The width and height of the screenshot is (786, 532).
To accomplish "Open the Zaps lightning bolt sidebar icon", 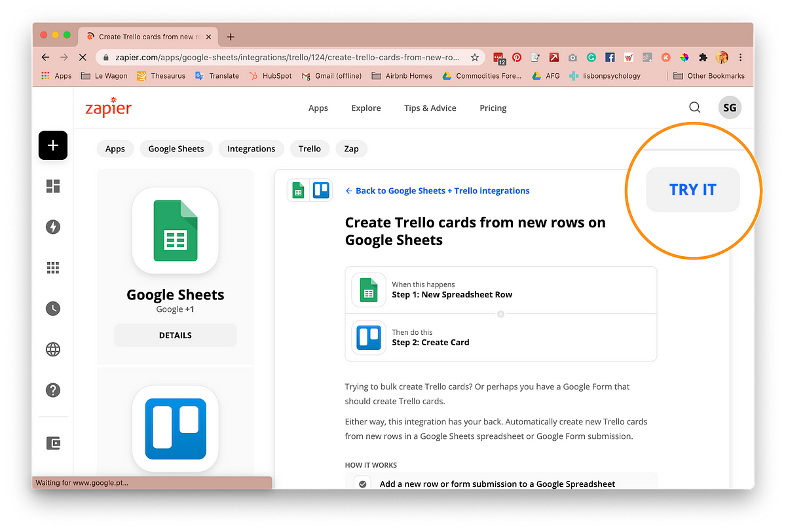I will click(53, 227).
